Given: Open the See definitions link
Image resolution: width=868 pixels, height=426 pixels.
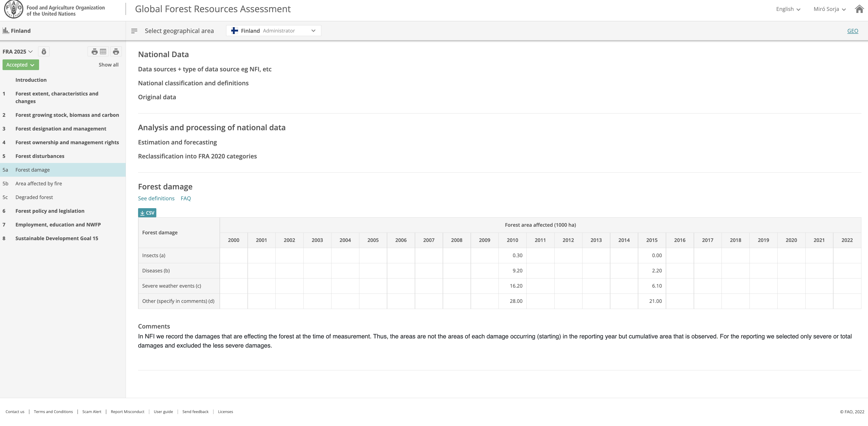Looking at the screenshot, I should click(156, 198).
